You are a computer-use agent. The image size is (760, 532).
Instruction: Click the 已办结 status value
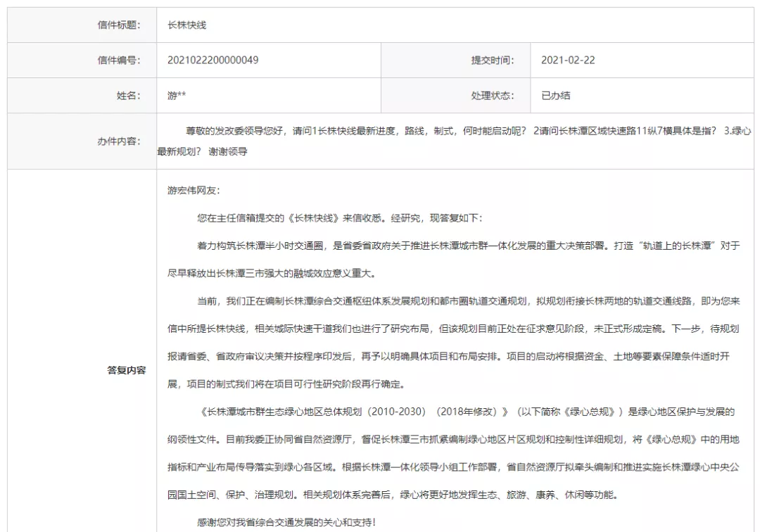pyautogui.click(x=555, y=96)
